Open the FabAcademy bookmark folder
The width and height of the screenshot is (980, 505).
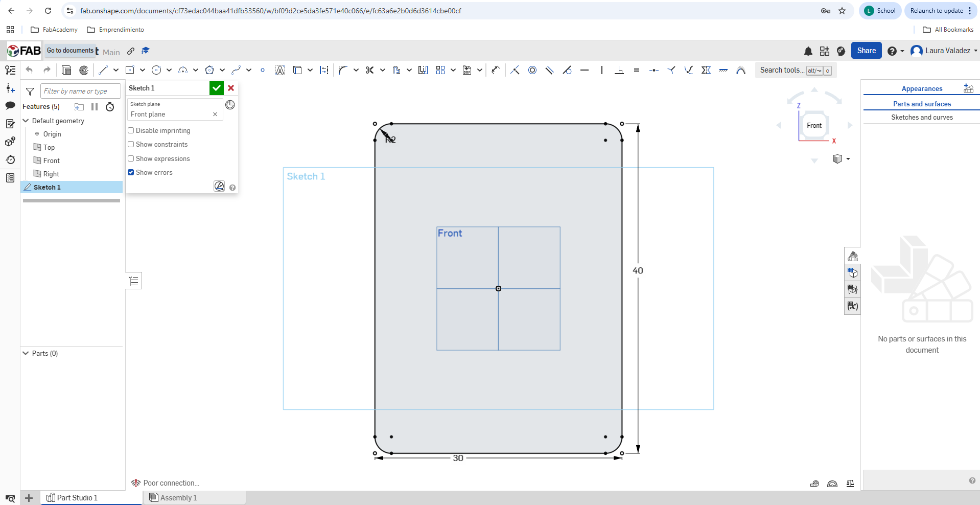click(54, 30)
